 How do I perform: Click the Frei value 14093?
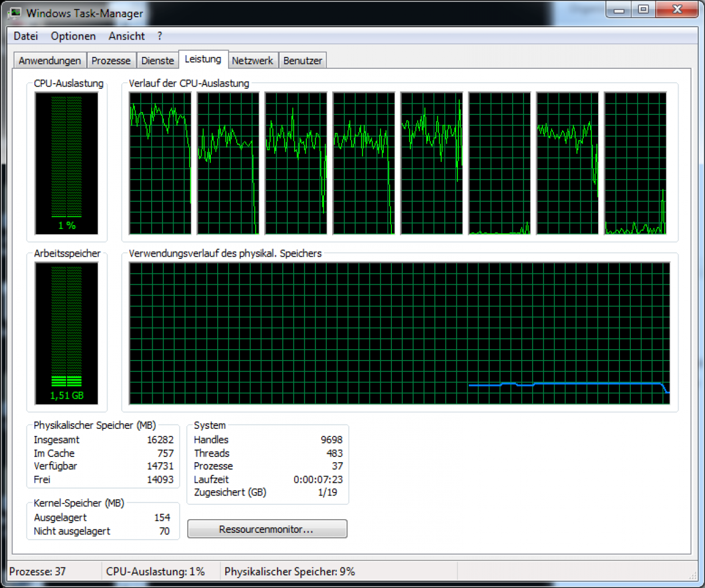(x=160, y=479)
